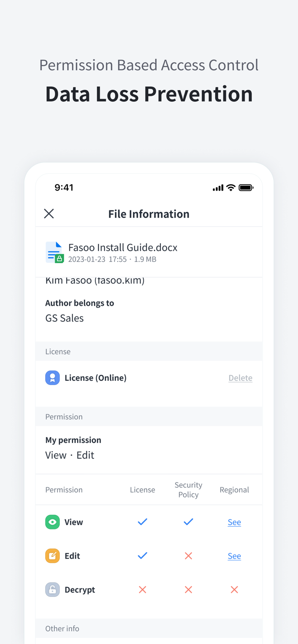Select the Security Policy column header
The height and width of the screenshot is (644, 298).
coord(188,489)
